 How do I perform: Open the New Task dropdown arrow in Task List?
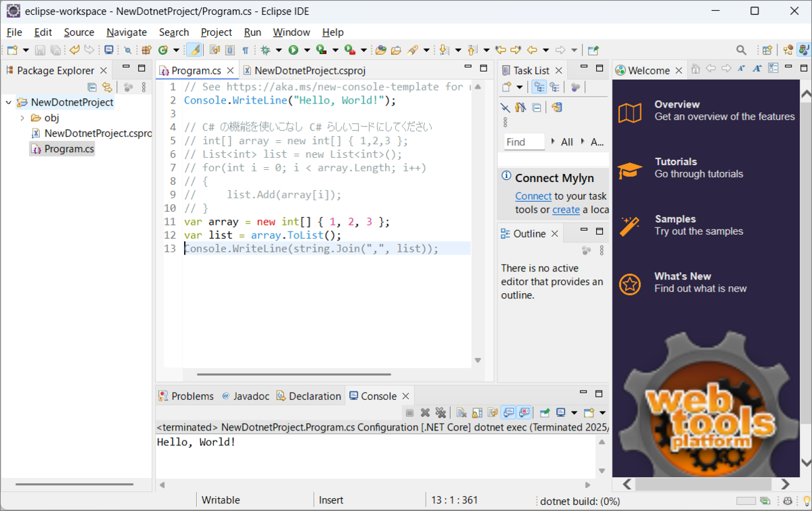[520, 87]
